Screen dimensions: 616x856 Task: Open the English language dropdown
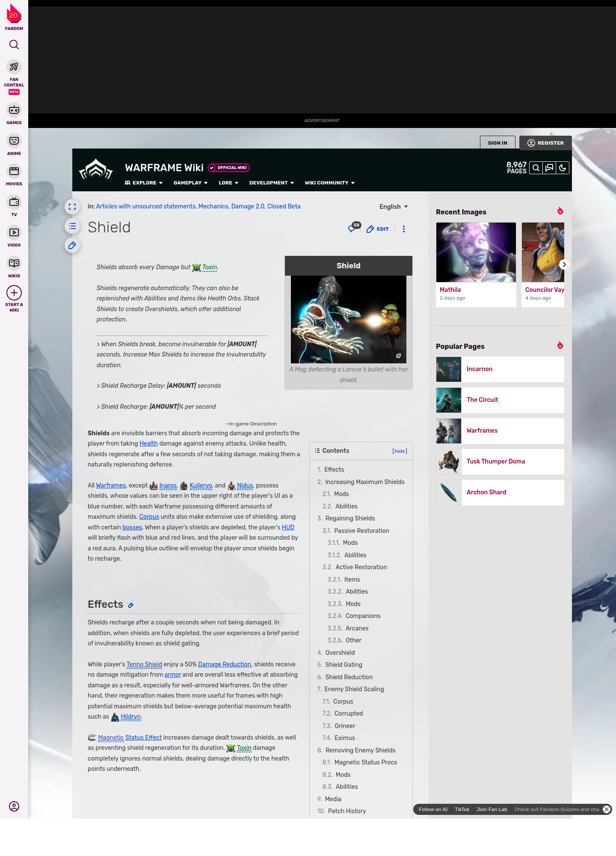coord(394,207)
